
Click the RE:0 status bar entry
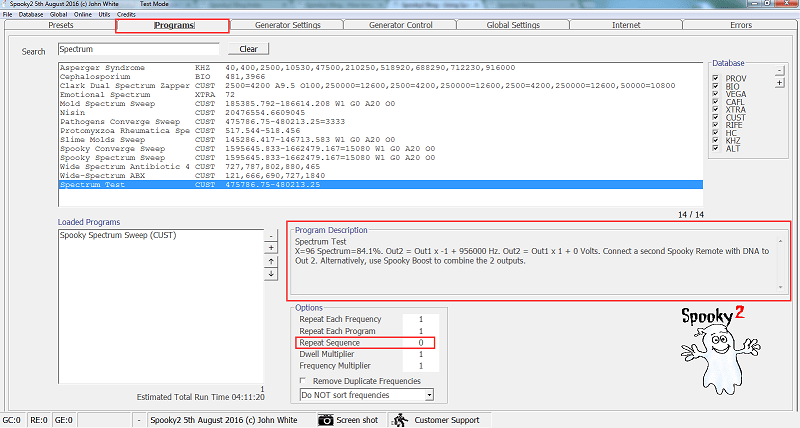[x=39, y=420]
